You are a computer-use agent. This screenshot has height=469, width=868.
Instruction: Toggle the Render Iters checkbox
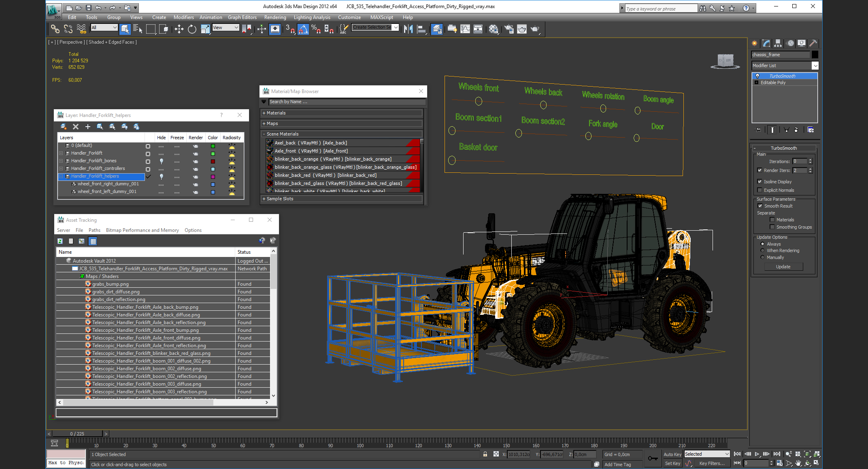[x=760, y=170]
